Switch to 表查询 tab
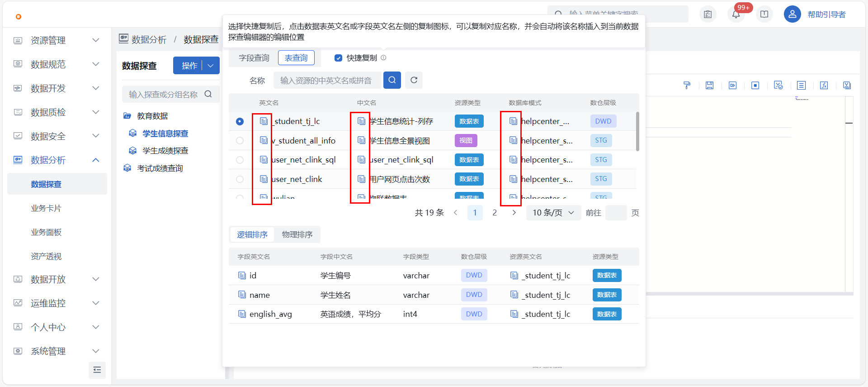The width and height of the screenshot is (868, 387). (296, 58)
